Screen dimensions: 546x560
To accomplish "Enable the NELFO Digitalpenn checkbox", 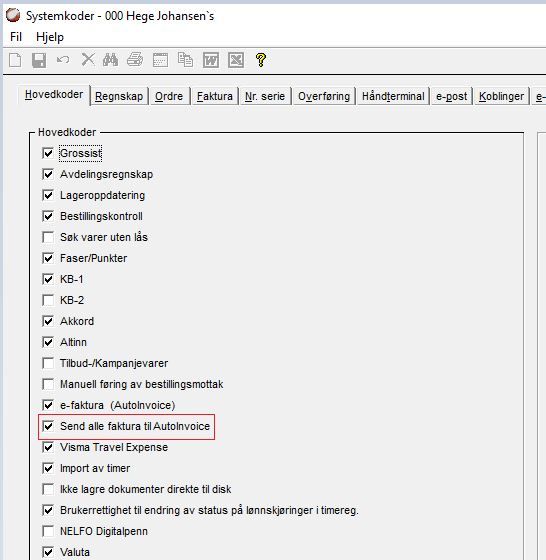I will (x=48, y=531).
